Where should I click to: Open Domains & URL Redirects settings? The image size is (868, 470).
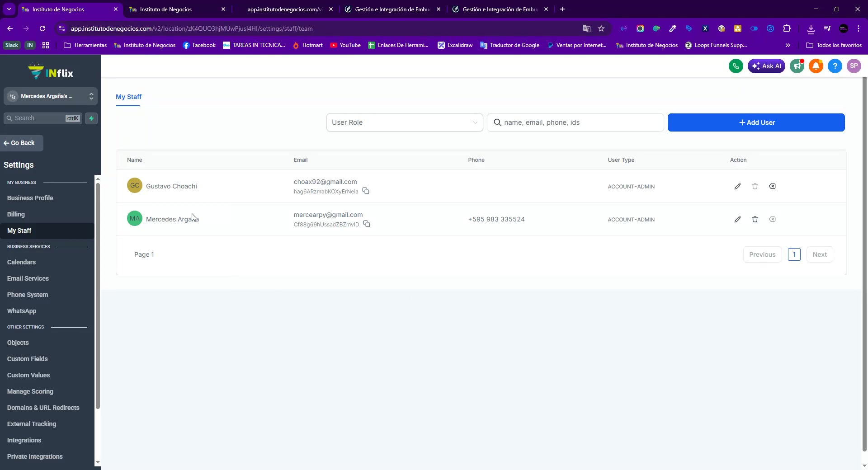[43, 408]
